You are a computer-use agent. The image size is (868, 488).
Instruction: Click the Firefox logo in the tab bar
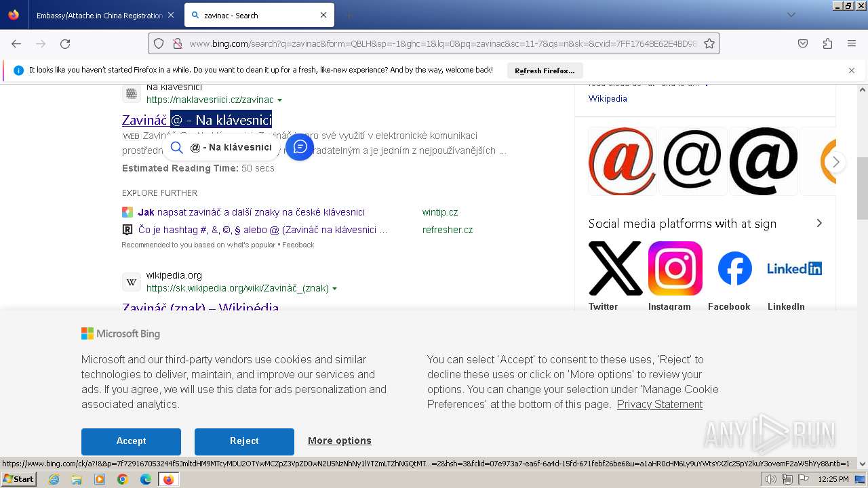coord(14,15)
